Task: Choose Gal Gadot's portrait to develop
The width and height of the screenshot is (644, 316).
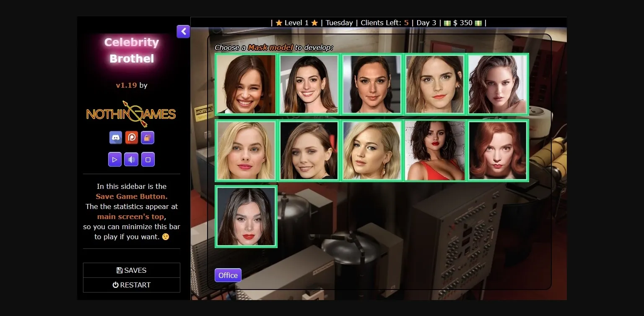Action: (372, 84)
